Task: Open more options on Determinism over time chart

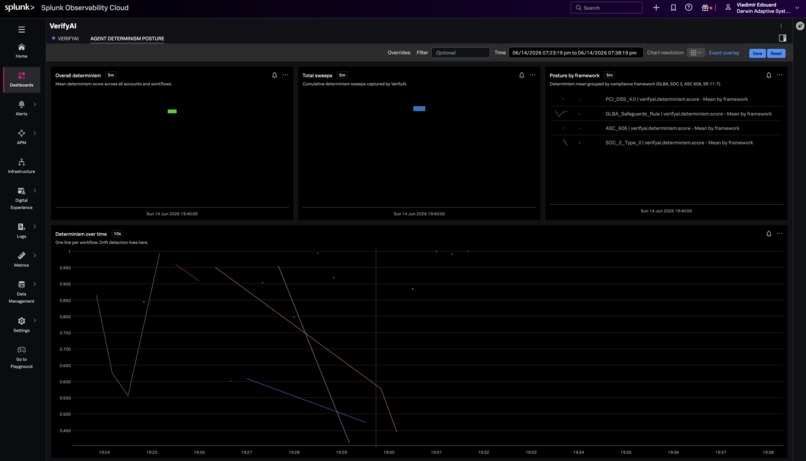Action: (x=780, y=234)
